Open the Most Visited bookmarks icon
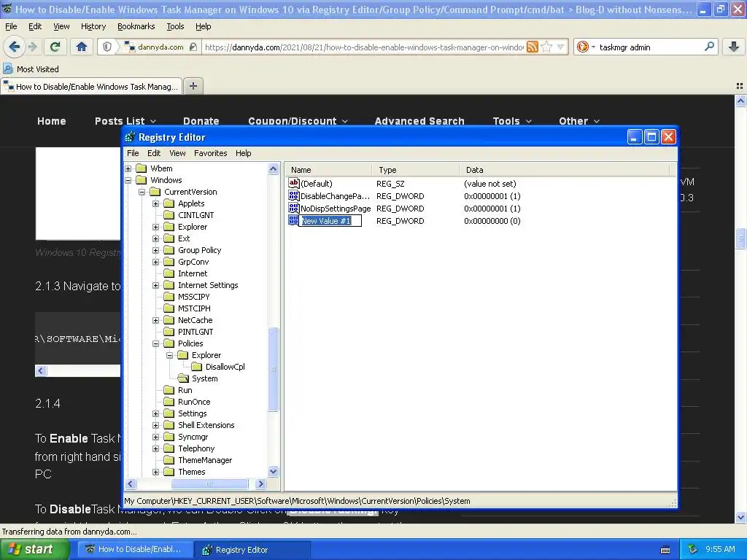Viewport: 747px width, 560px height. [x=8, y=69]
